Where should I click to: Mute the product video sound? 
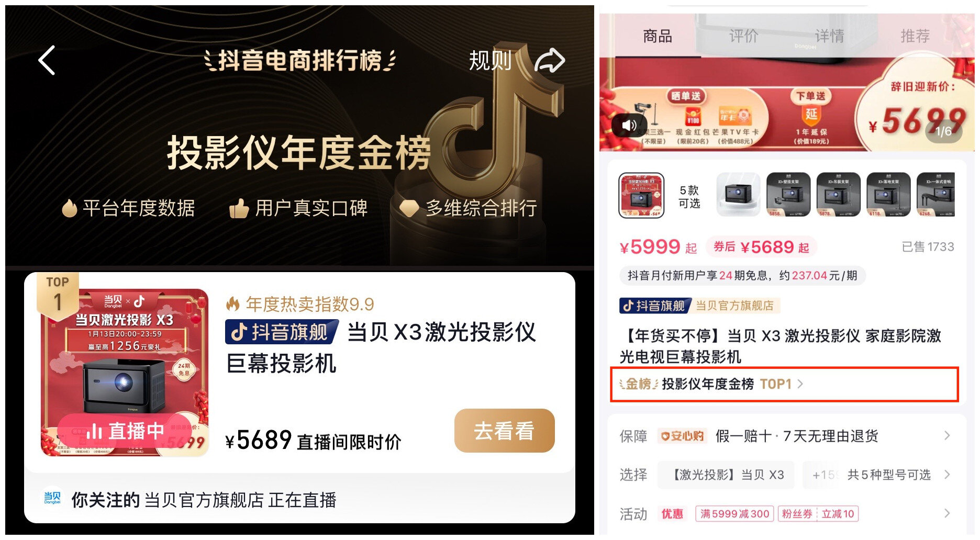pyautogui.click(x=629, y=125)
